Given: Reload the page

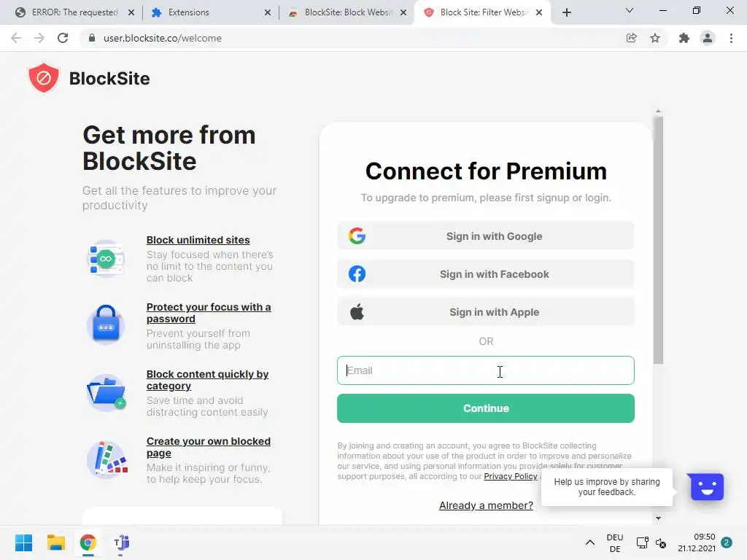Looking at the screenshot, I should [63, 38].
